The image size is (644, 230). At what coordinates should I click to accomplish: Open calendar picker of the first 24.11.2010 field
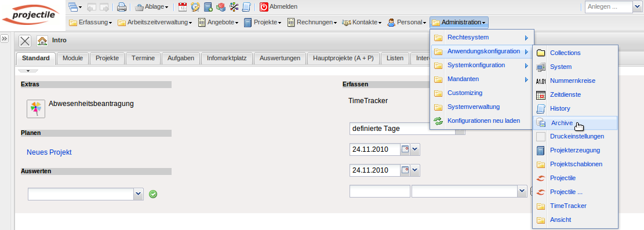[405, 149]
